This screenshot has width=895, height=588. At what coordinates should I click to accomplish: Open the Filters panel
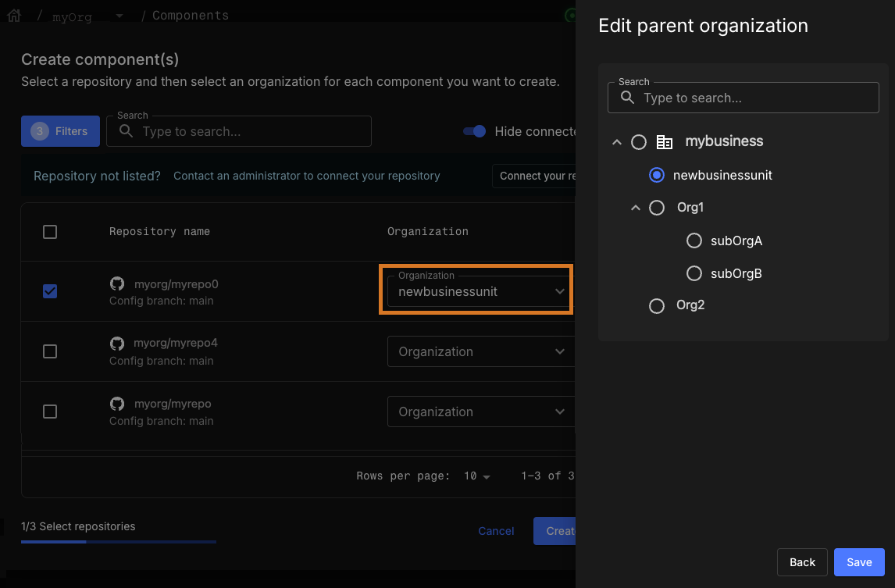(x=60, y=131)
